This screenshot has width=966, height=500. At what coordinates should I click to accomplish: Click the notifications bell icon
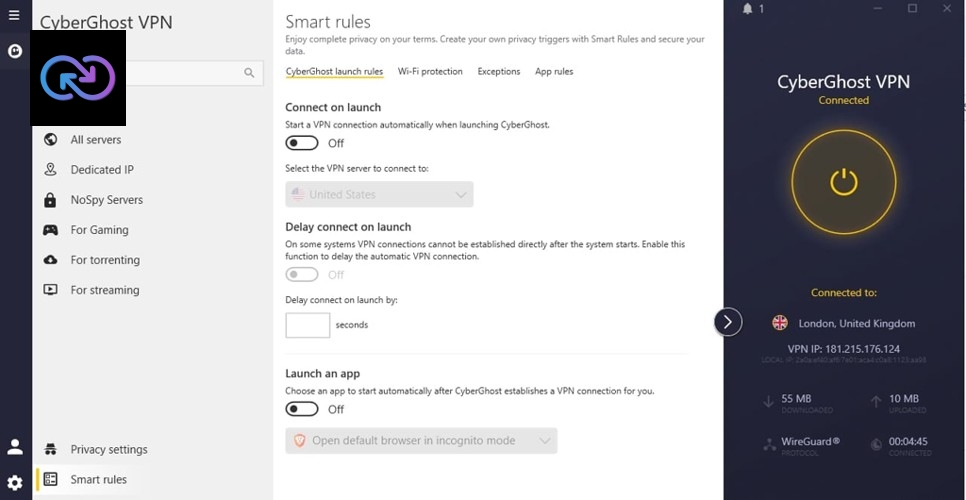click(748, 9)
